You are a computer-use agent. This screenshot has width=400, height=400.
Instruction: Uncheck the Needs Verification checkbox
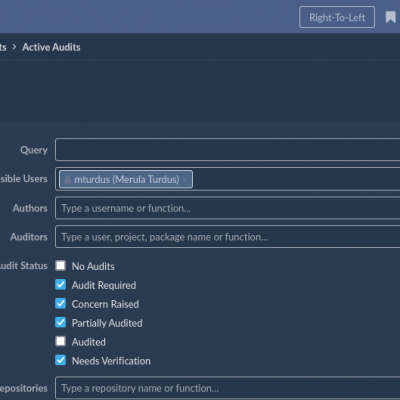click(x=61, y=360)
